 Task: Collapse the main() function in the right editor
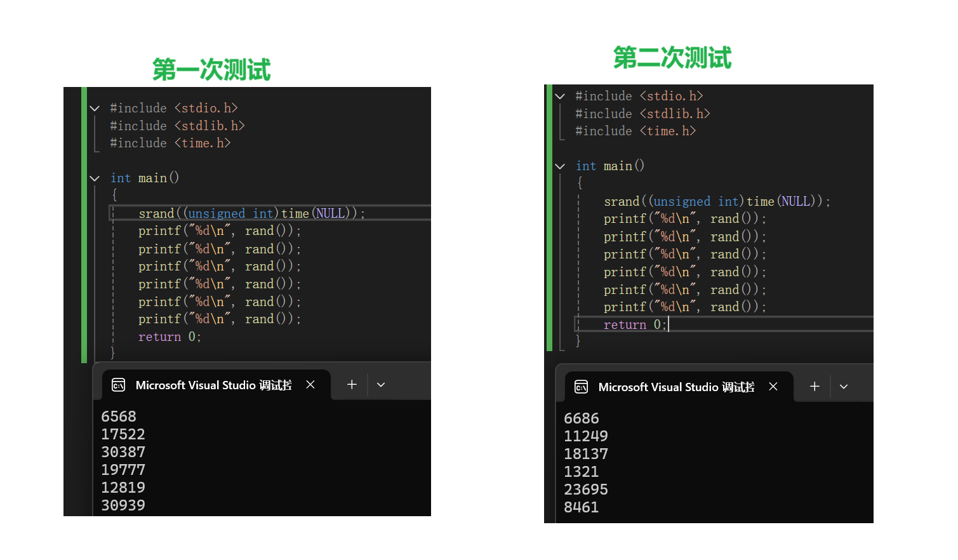coord(560,166)
